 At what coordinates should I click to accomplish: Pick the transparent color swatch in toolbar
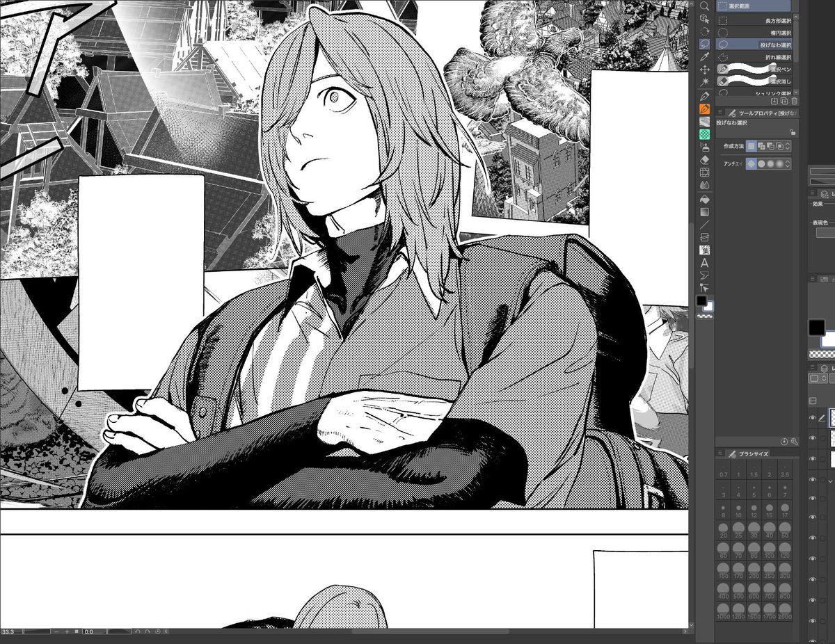pyautogui.click(x=704, y=316)
